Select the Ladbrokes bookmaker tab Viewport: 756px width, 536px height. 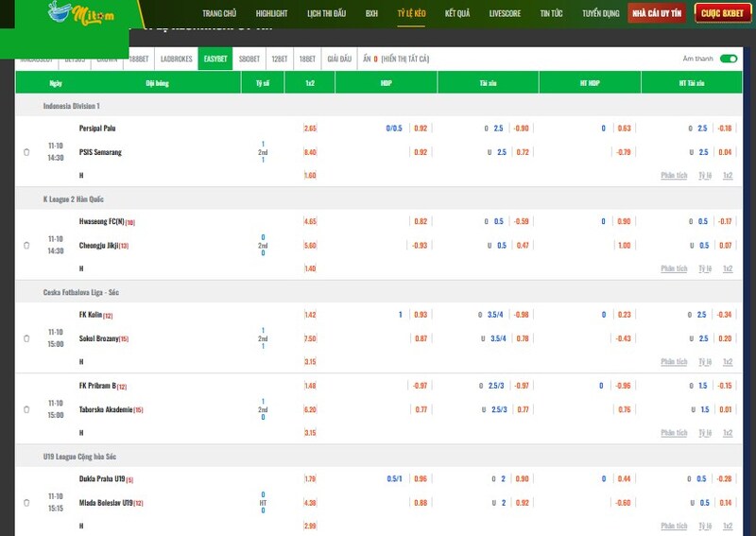177,59
